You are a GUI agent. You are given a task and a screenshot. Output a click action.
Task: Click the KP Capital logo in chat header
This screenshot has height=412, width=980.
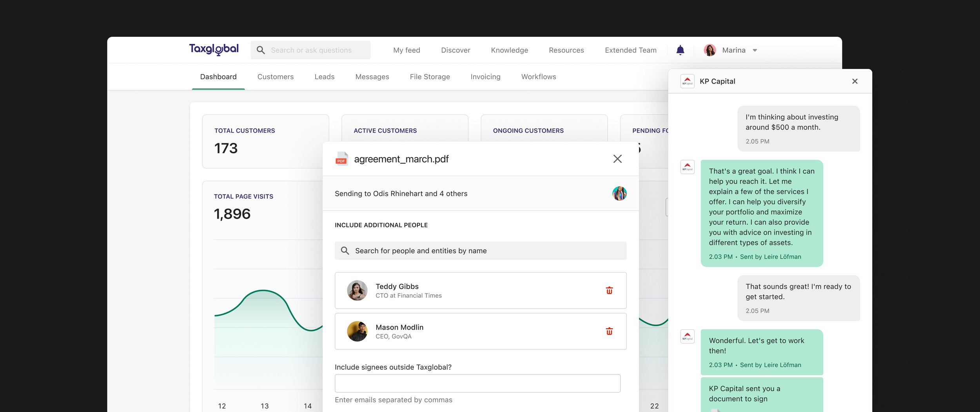[x=687, y=81]
